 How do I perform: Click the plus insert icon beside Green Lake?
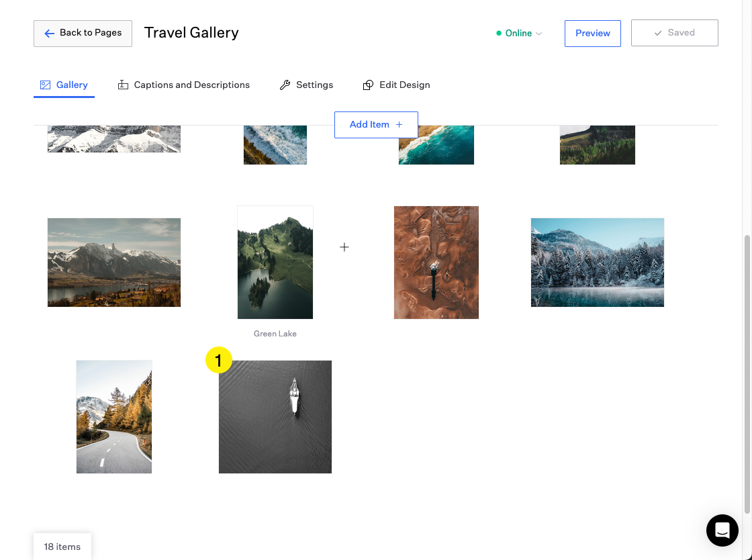[344, 247]
